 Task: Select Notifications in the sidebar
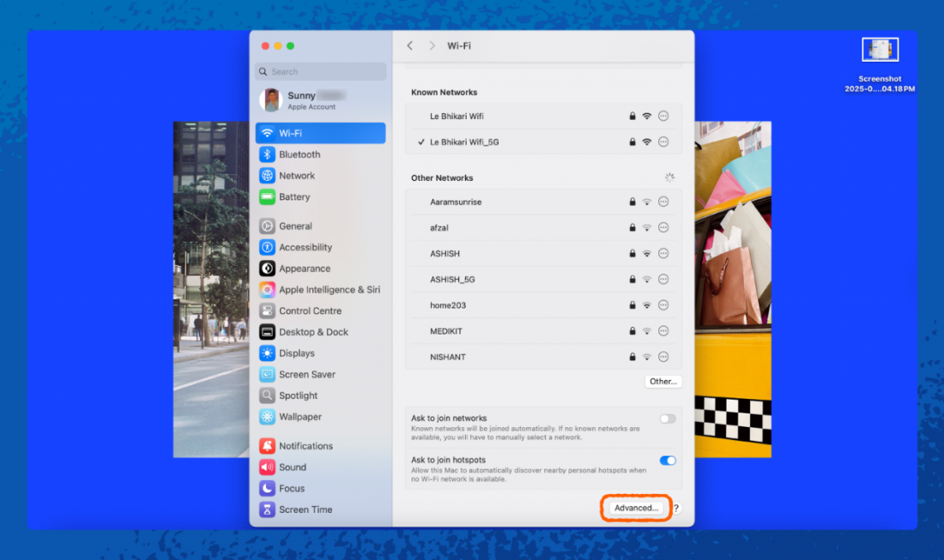tap(305, 446)
